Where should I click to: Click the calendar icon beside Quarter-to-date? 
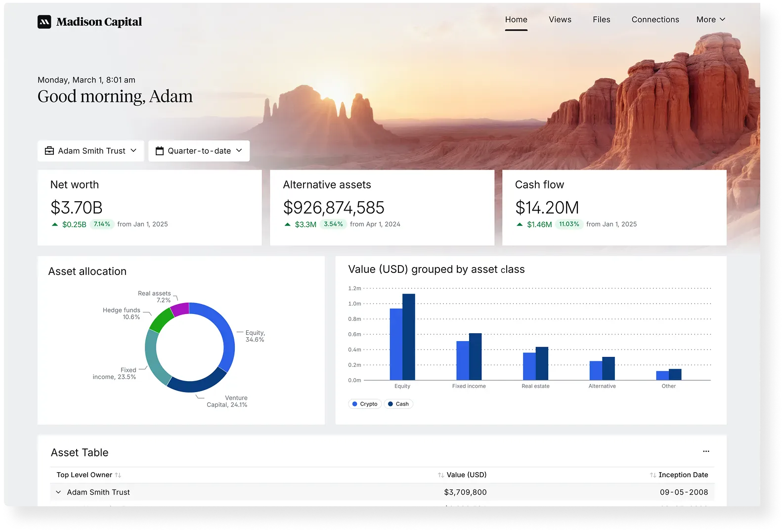pos(160,151)
